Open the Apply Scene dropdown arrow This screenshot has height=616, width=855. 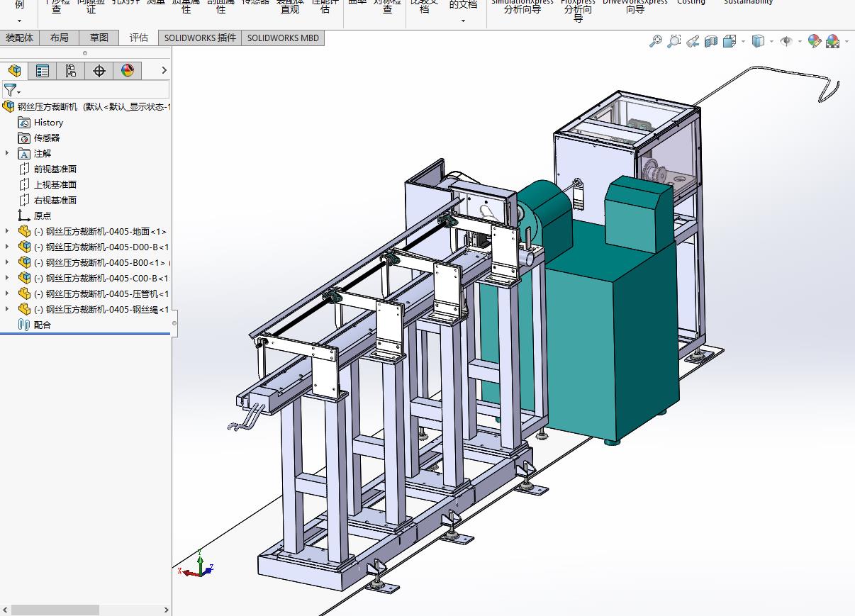[x=846, y=41]
